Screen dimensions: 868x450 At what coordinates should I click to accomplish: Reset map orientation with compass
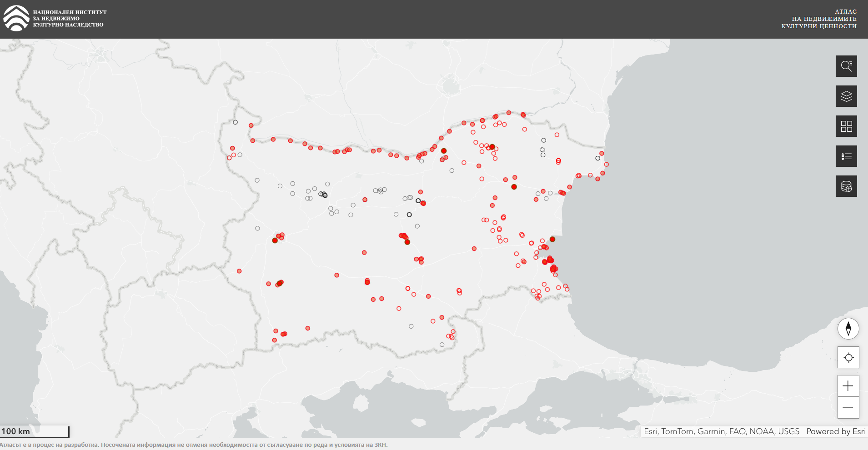pyautogui.click(x=848, y=329)
